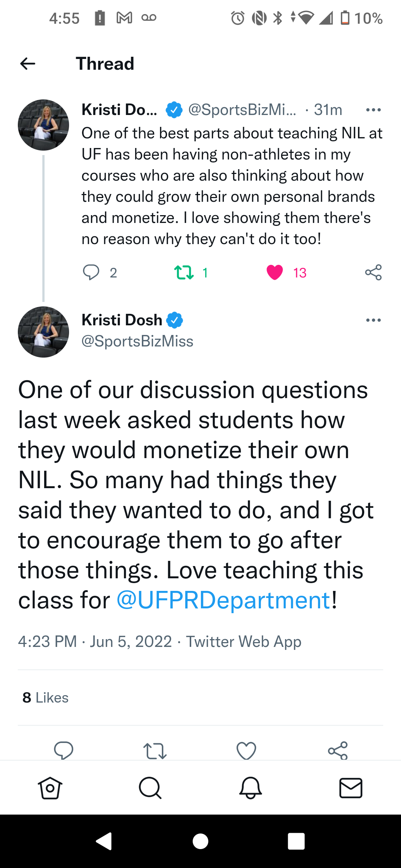The image size is (401, 868).
Task: Reply to the main tweet
Action: tap(64, 750)
